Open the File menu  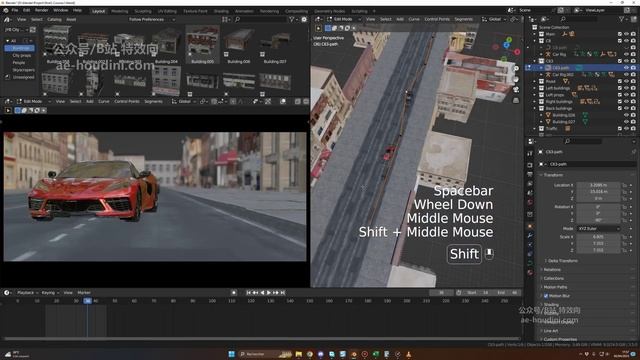15,10
